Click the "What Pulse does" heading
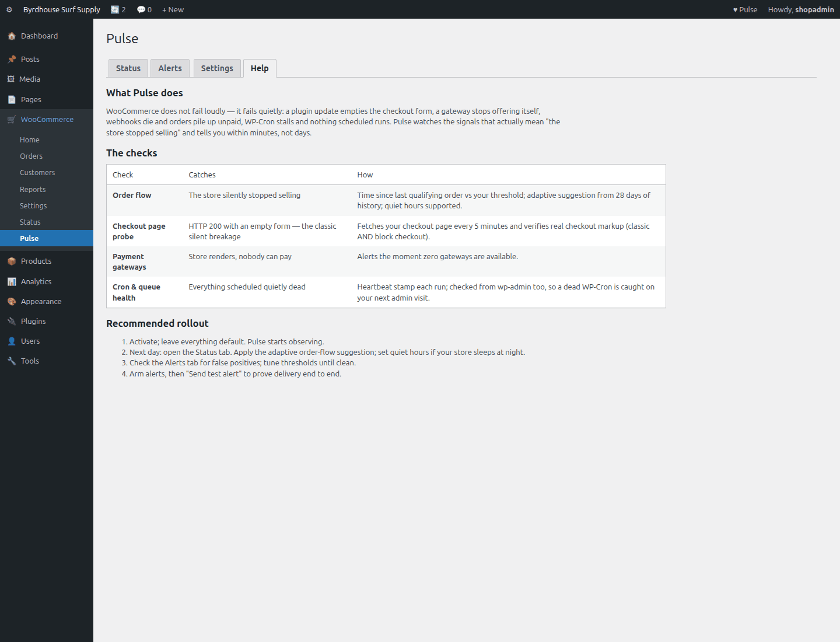 pyautogui.click(x=145, y=93)
